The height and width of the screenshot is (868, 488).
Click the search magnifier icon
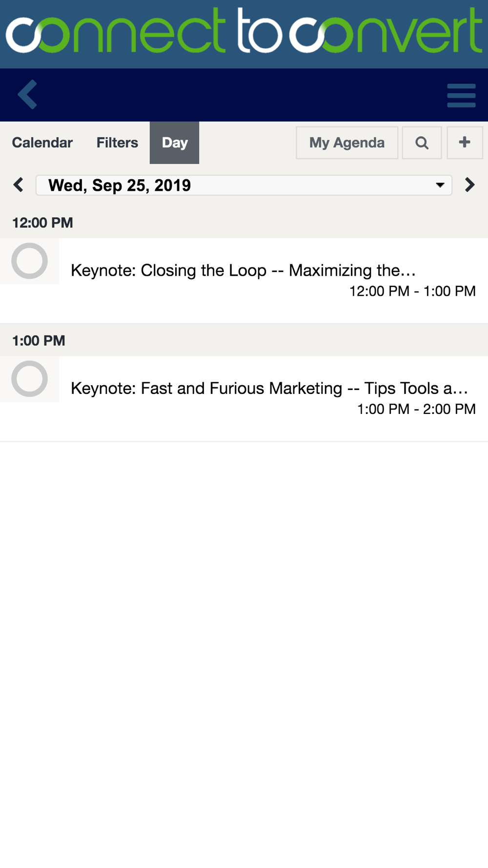coord(422,143)
